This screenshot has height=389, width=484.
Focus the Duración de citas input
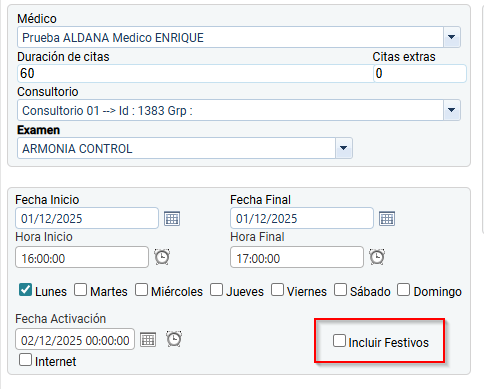(195, 73)
